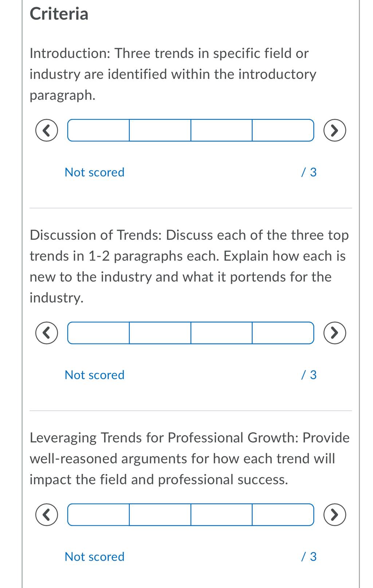Viewport: 373px width, 588px height.
Task: Click the / 3 score field for Introduction
Action: tap(309, 172)
